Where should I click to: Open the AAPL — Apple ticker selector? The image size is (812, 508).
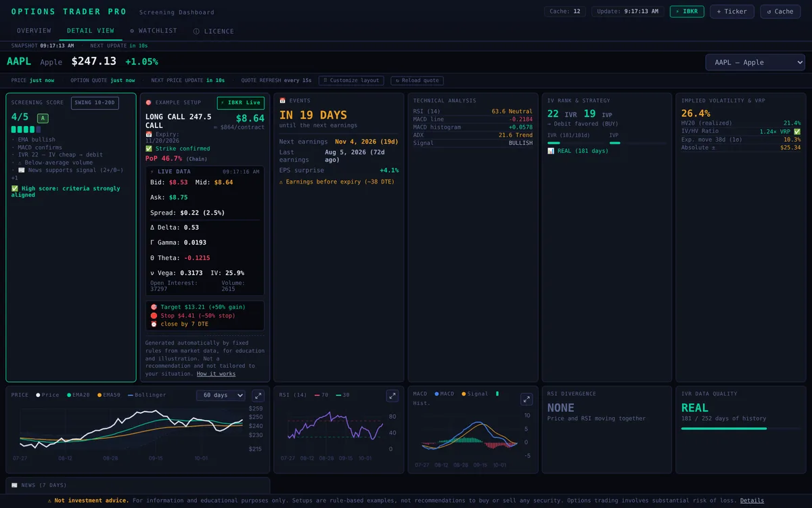(755, 62)
